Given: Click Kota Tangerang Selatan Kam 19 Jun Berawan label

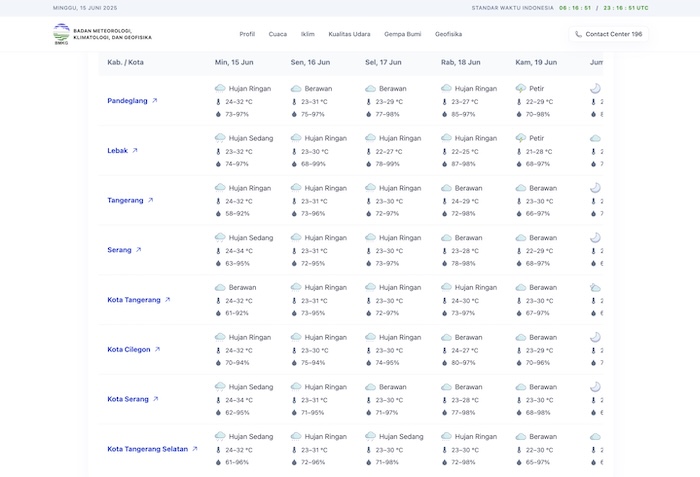Looking at the screenshot, I should tap(543, 437).
